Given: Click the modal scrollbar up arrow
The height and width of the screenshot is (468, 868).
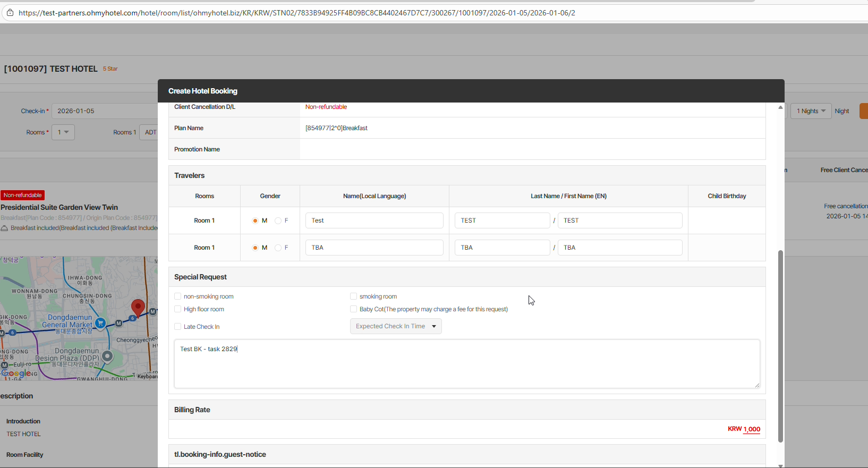Looking at the screenshot, I should pyautogui.click(x=780, y=108).
